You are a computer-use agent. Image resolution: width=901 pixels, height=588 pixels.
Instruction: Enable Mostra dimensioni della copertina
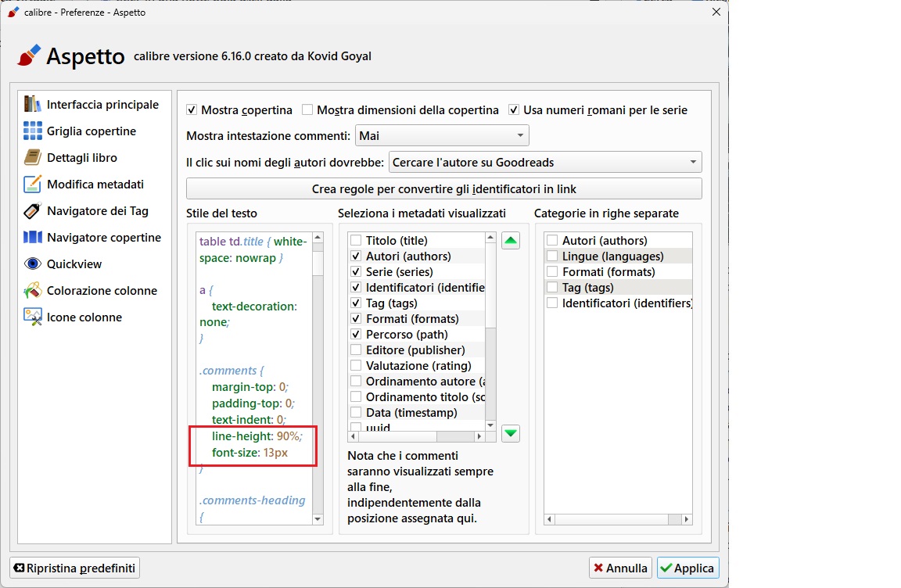[x=307, y=109]
